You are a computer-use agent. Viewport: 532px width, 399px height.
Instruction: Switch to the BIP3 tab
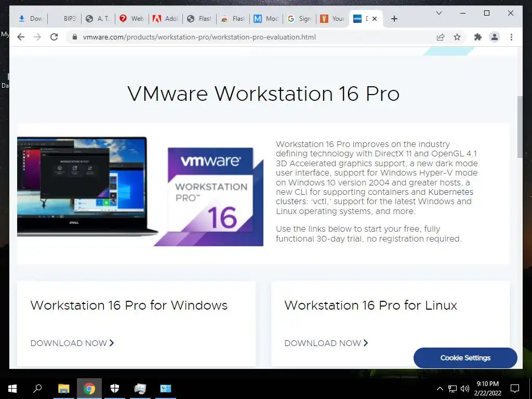tap(64, 19)
